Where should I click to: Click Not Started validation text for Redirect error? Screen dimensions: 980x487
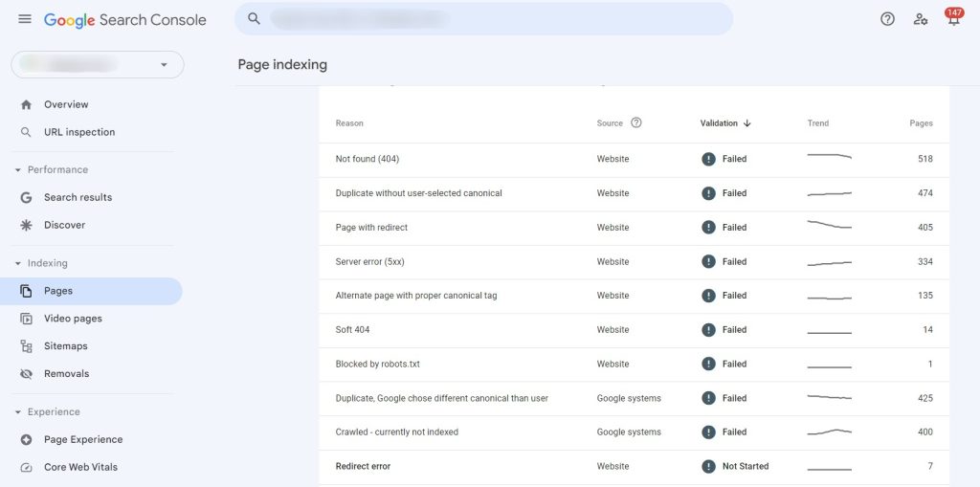tap(746, 466)
